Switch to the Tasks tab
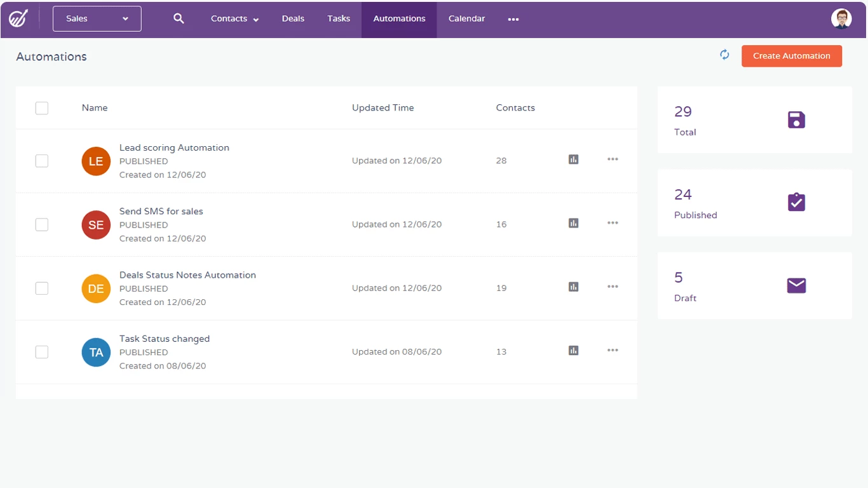The height and width of the screenshot is (488, 868). (339, 19)
